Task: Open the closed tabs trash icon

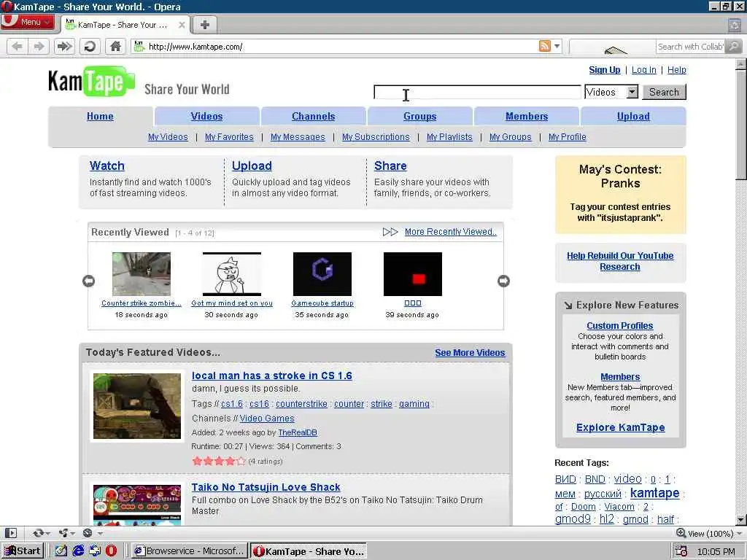Action: [x=735, y=26]
